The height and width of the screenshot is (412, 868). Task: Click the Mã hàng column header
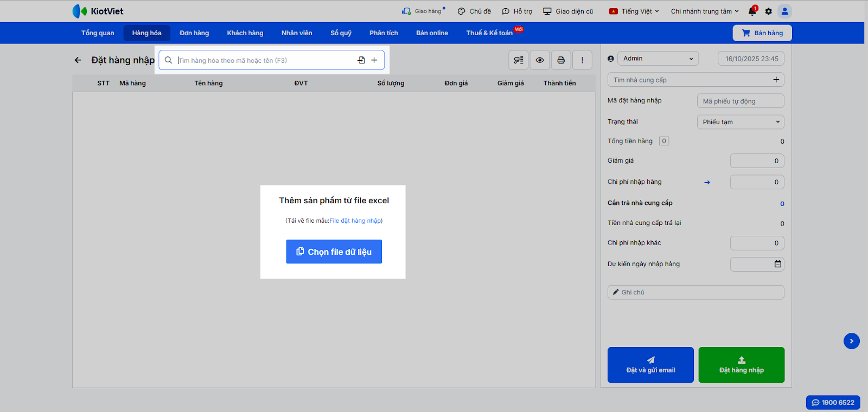tap(132, 83)
